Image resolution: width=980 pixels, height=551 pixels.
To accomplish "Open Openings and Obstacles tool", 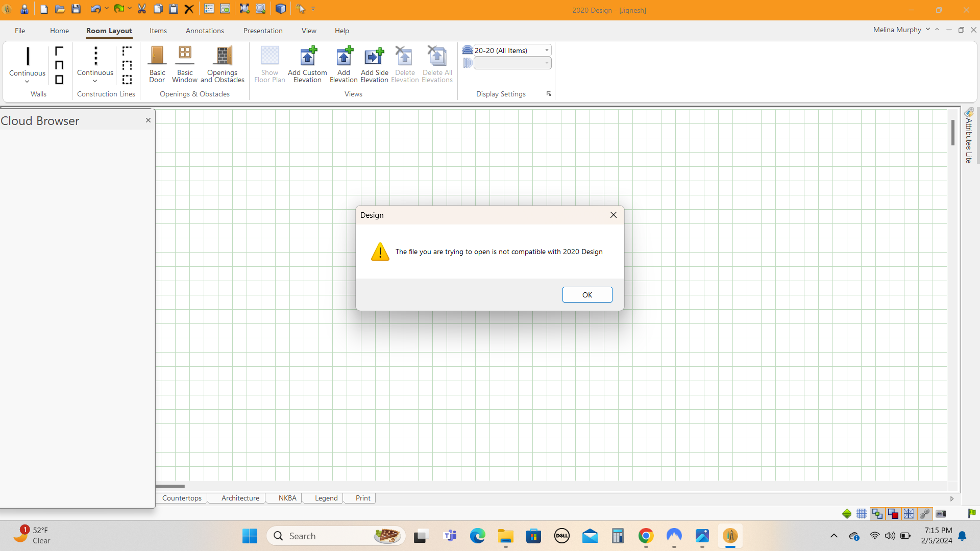I will 223,57.
